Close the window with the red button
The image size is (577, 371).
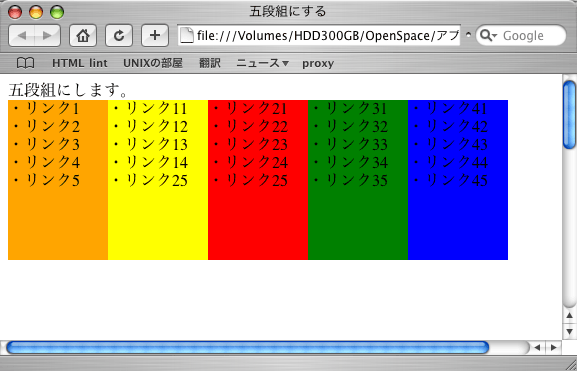tap(15, 12)
